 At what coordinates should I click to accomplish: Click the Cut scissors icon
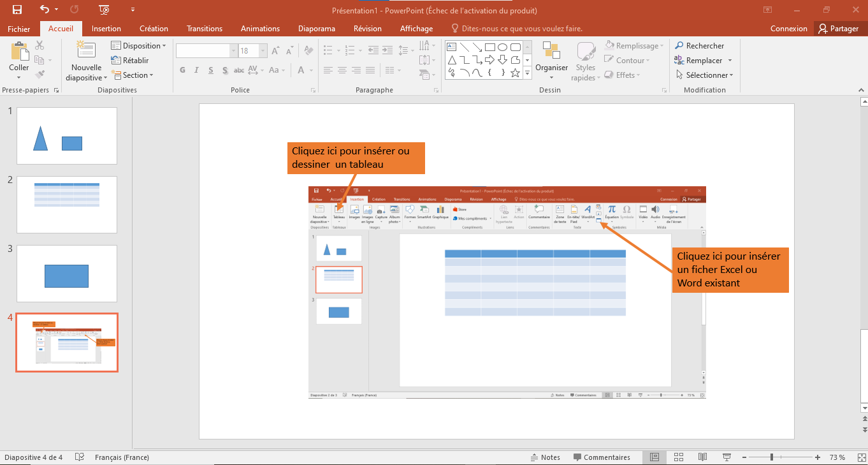pyautogui.click(x=40, y=45)
